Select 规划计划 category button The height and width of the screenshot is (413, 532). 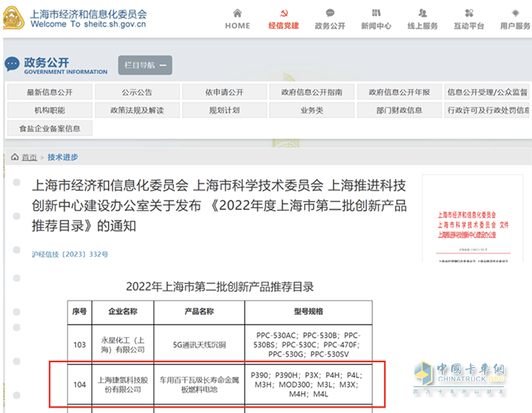224,110
